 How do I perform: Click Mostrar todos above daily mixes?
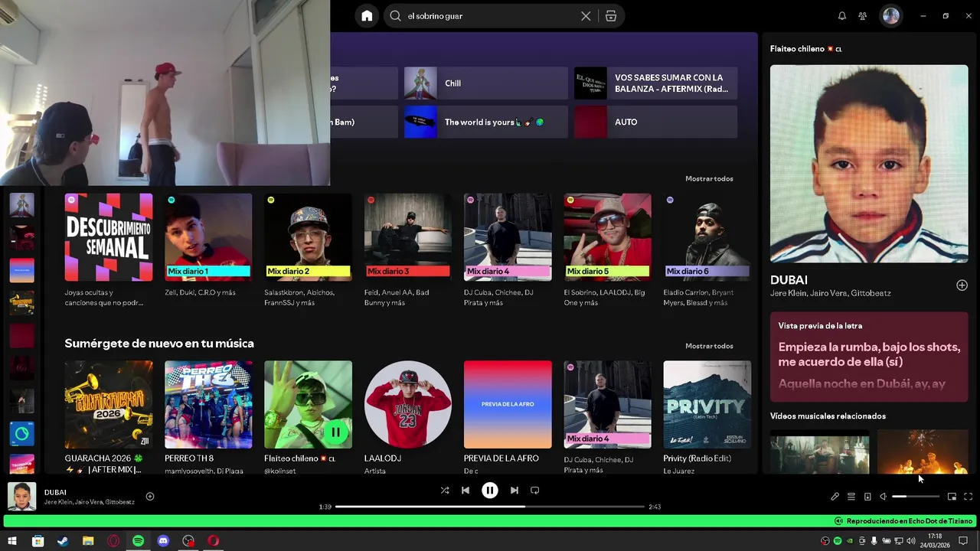pos(709,178)
